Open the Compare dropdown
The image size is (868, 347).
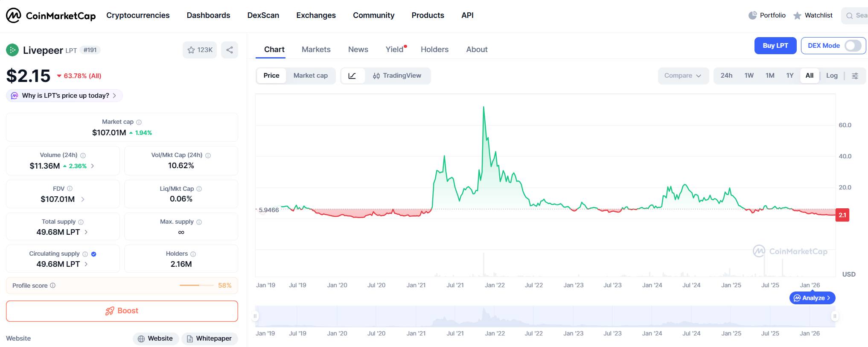tap(683, 76)
